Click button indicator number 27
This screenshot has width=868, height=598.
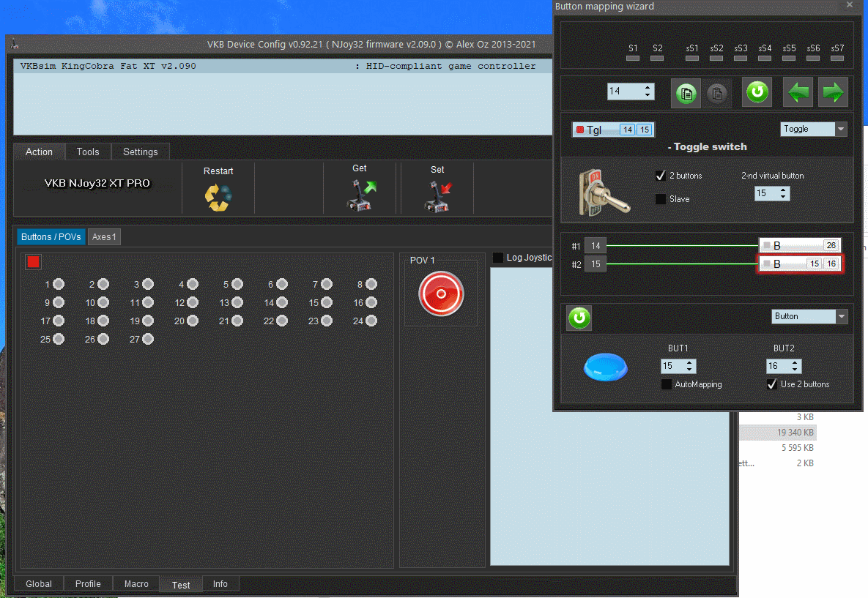coord(148,339)
